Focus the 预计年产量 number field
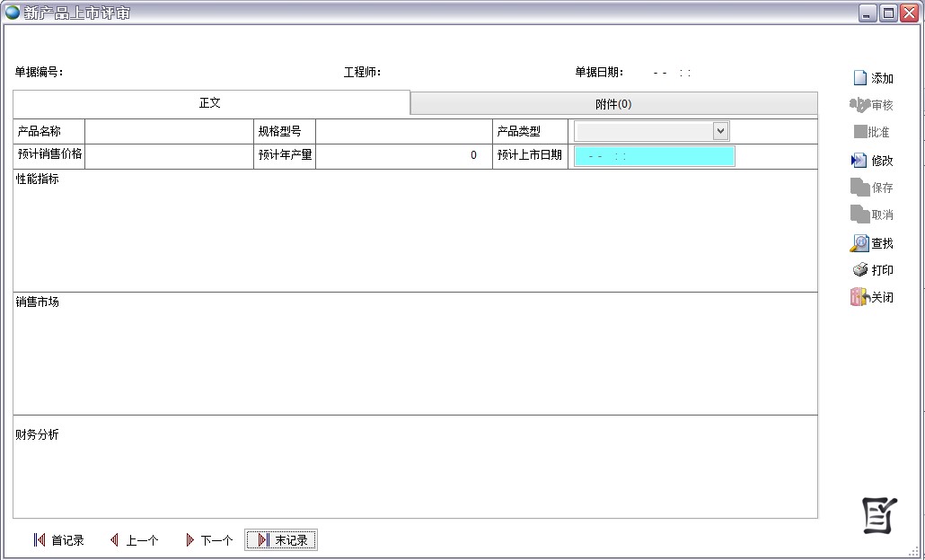The width and height of the screenshot is (925, 560). (x=403, y=156)
